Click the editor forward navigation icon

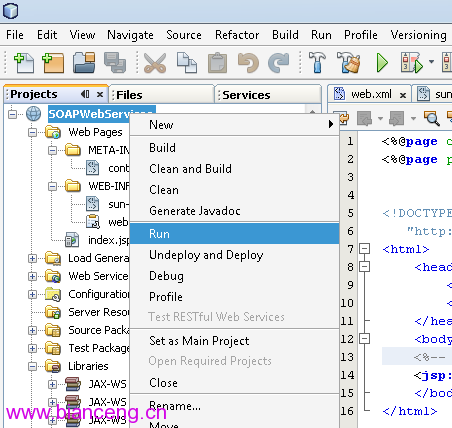[397, 118]
